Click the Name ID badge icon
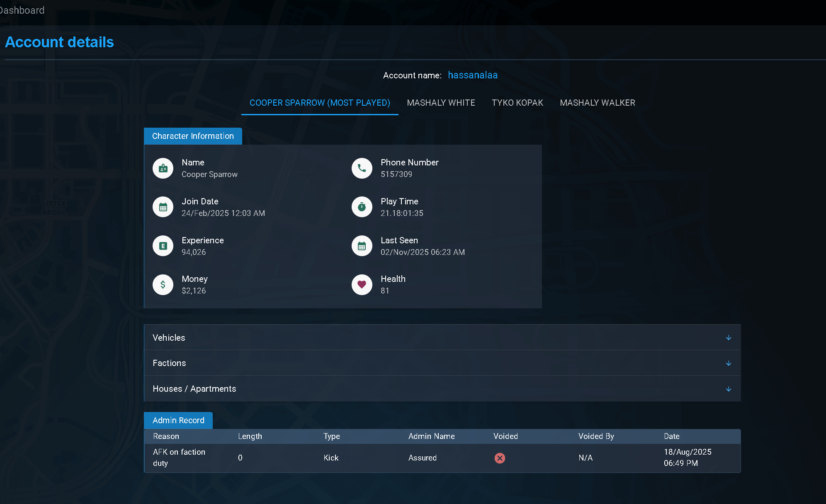The width and height of the screenshot is (826, 504). click(163, 168)
